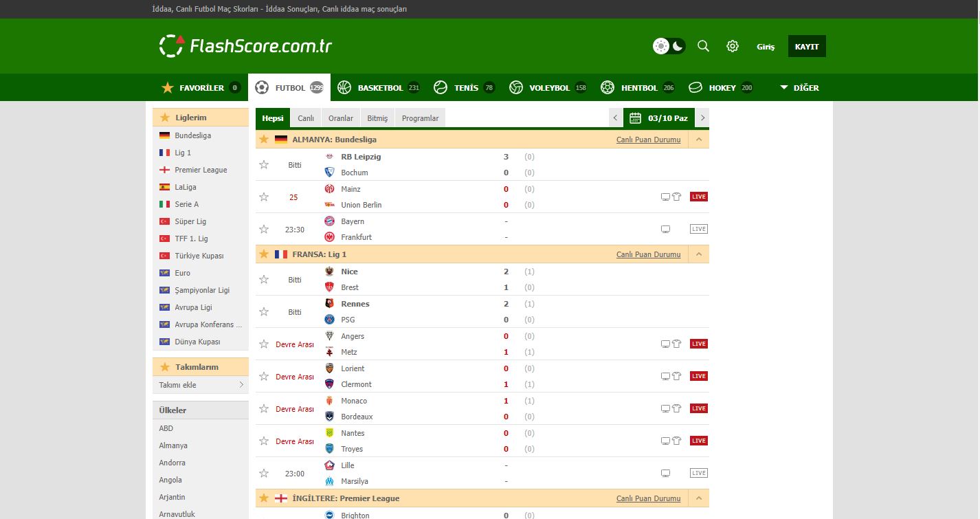Click the LIVE badge for Mainz match

tap(699, 197)
